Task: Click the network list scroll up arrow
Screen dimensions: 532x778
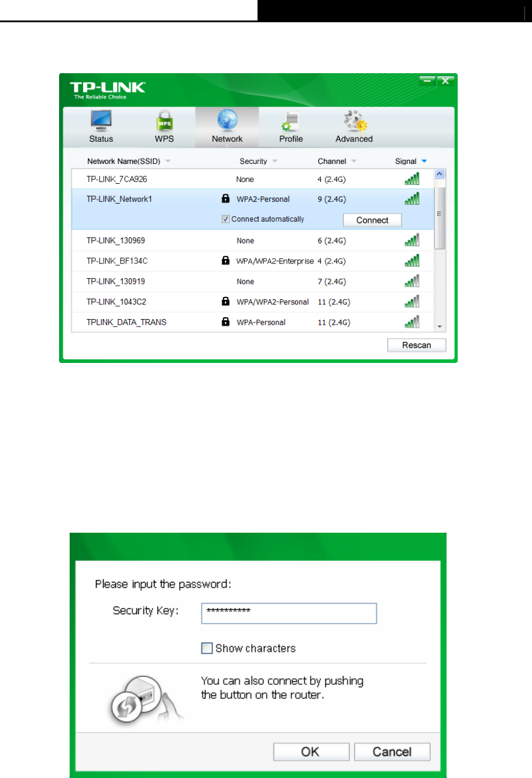Action: pos(440,174)
